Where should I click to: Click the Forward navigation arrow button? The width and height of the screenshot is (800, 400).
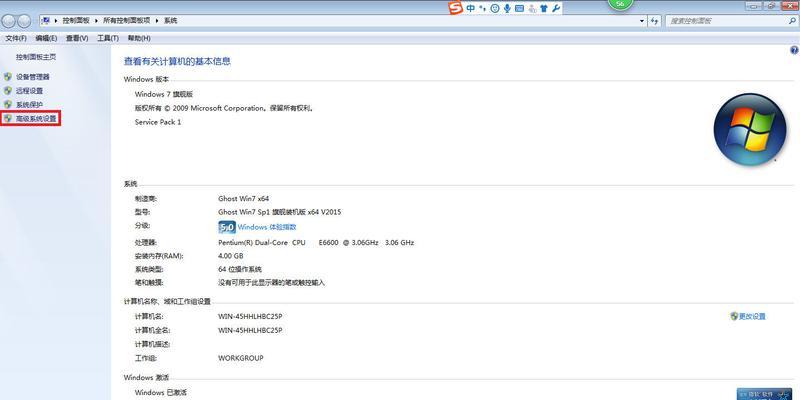coord(24,21)
